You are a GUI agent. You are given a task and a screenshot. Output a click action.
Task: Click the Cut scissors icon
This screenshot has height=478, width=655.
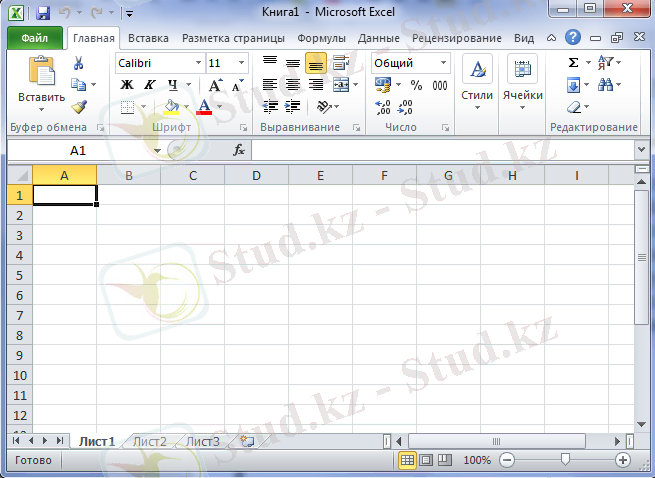click(x=79, y=63)
